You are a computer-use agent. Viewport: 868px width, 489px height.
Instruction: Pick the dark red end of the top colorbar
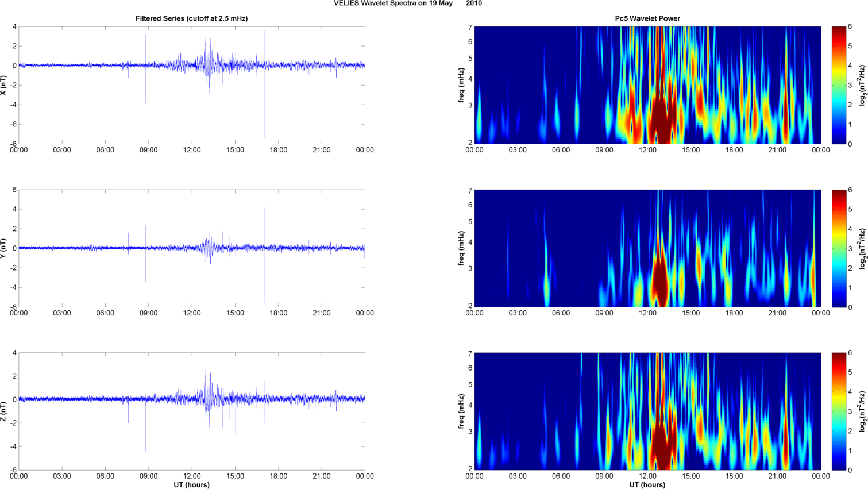pos(839,30)
